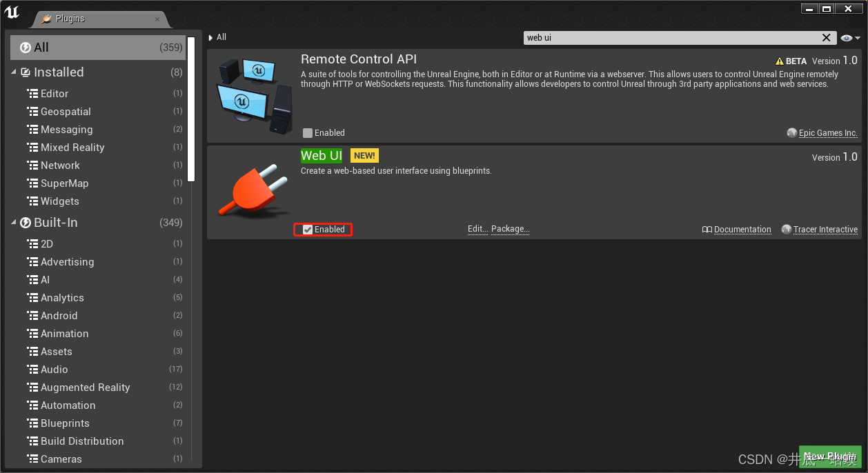Screen dimensions: 868x473
Task: Click the Advertising category list icon
Action: pos(32,262)
